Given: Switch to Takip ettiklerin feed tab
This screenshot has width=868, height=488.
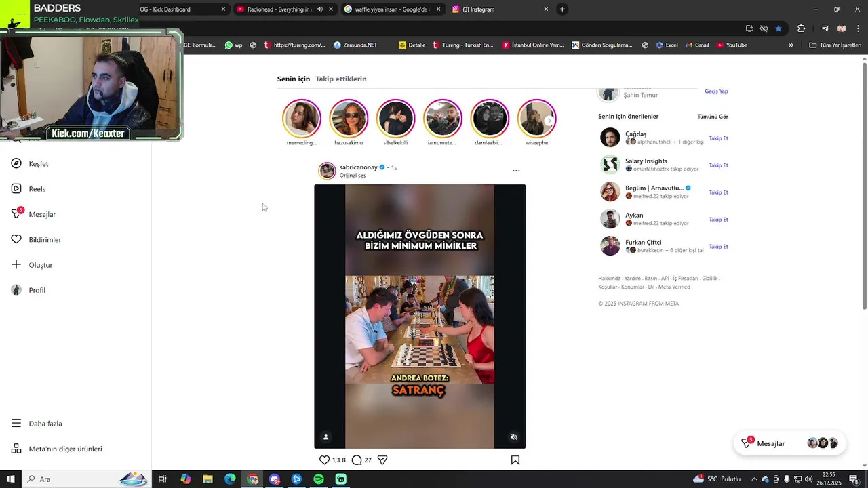Looking at the screenshot, I should tap(341, 79).
